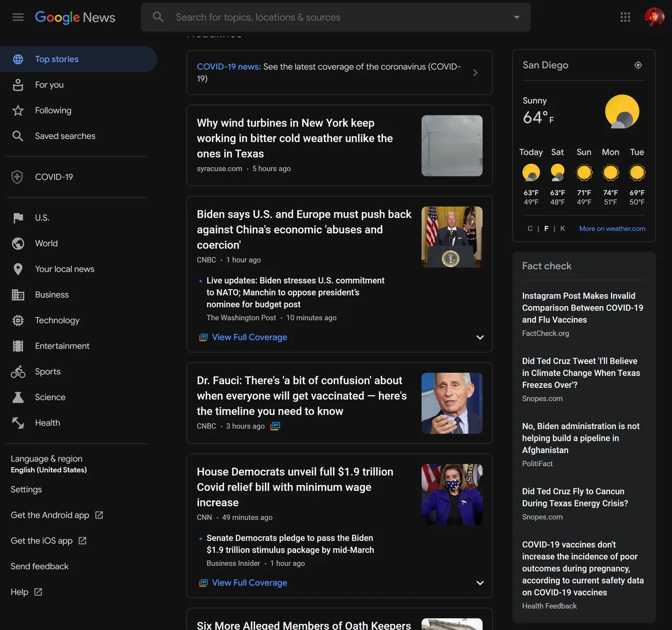Image resolution: width=672 pixels, height=630 pixels.
Task: Open COVID-19 news banner chevron
Action: (x=475, y=72)
